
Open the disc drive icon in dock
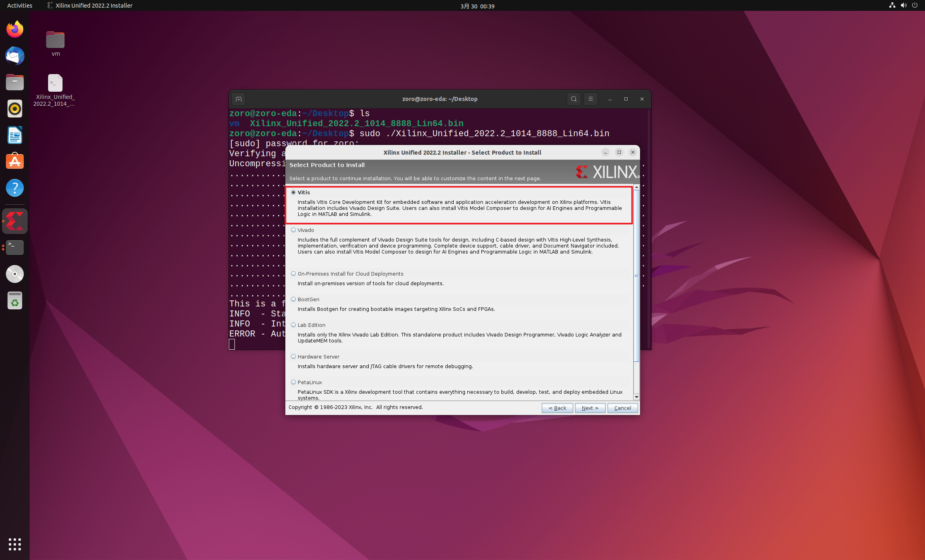(15, 274)
